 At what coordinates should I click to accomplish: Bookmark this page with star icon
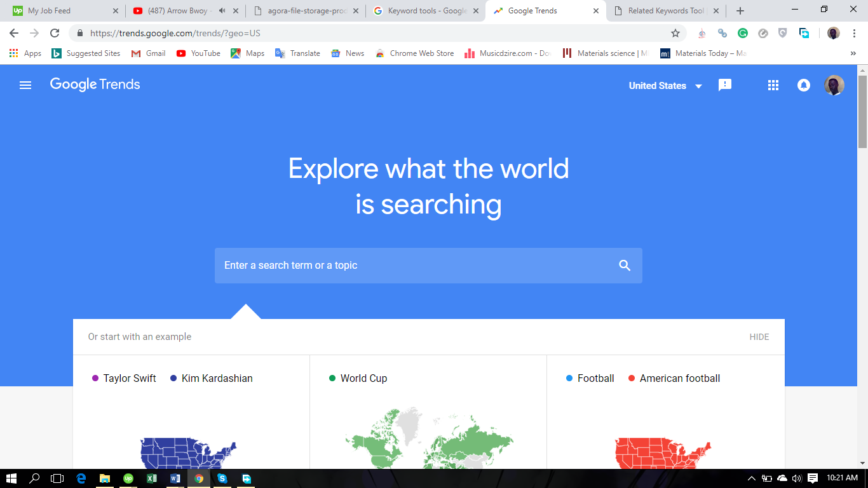tap(675, 33)
